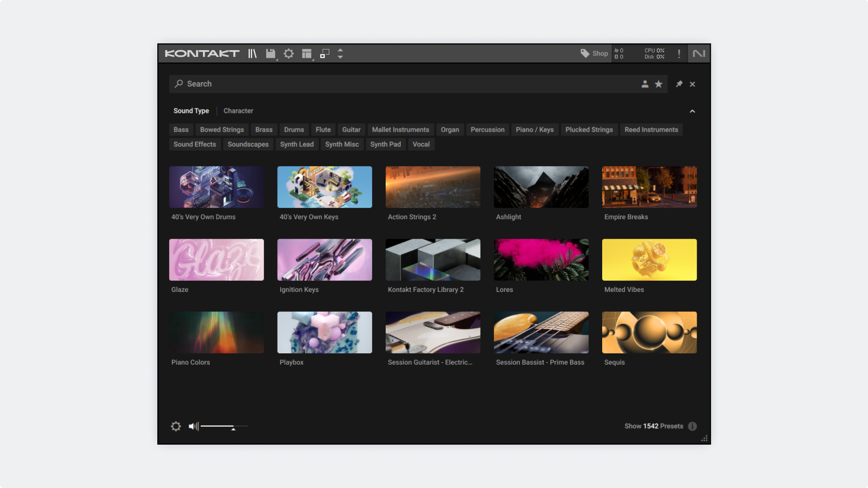Image resolution: width=868 pixels, height=488 pixels.
Task: Mute the preview speaker icon
Action: pyautogui.click(x=193, y=426)
